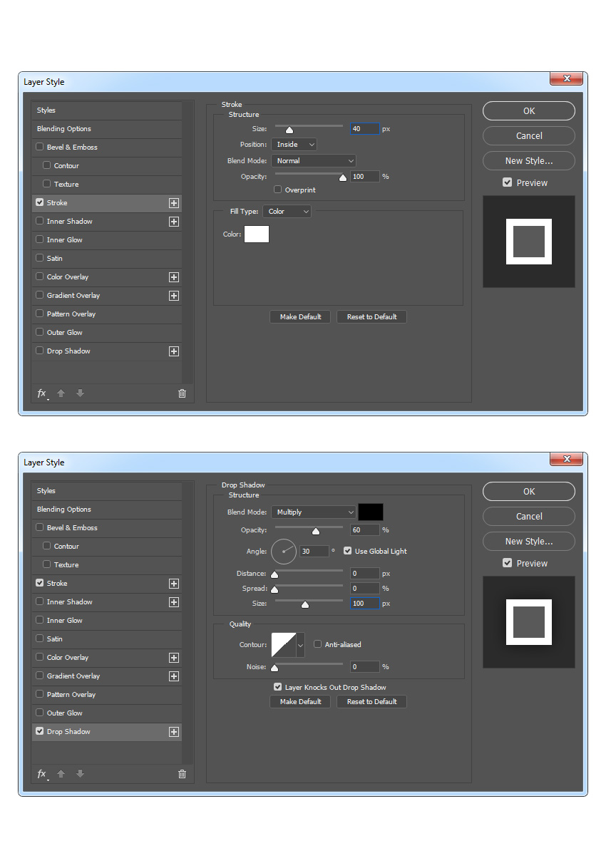Screen dimensions: 606x868
Task: Click New Style in upper dialog
Action: coord(529,160)
